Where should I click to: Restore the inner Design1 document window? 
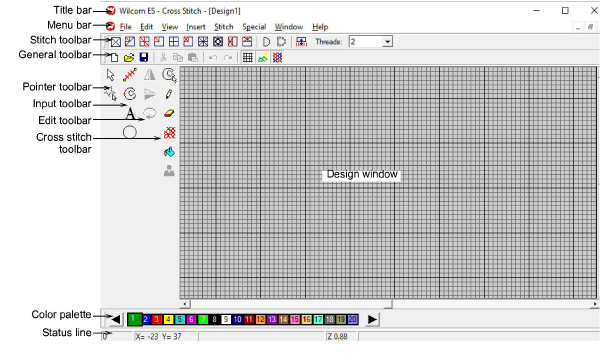(x=590, y=27)
